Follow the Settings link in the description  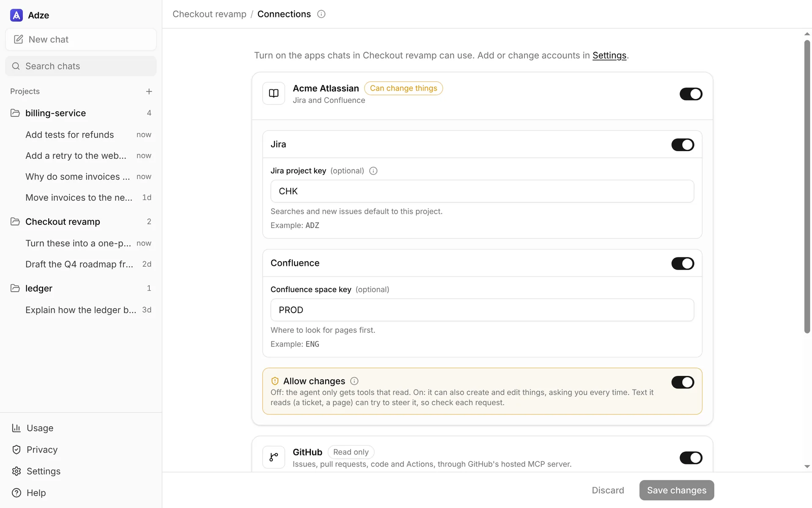coord(609,55)
